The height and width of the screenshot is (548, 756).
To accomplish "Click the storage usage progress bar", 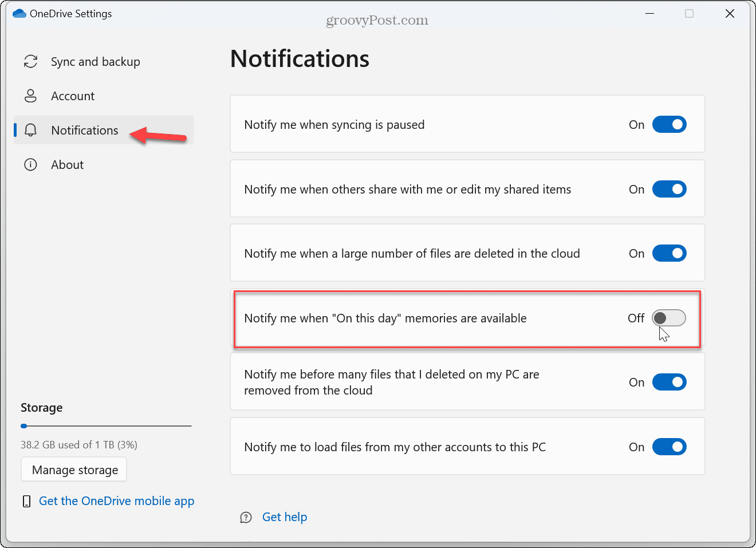I will pos(106,426).
